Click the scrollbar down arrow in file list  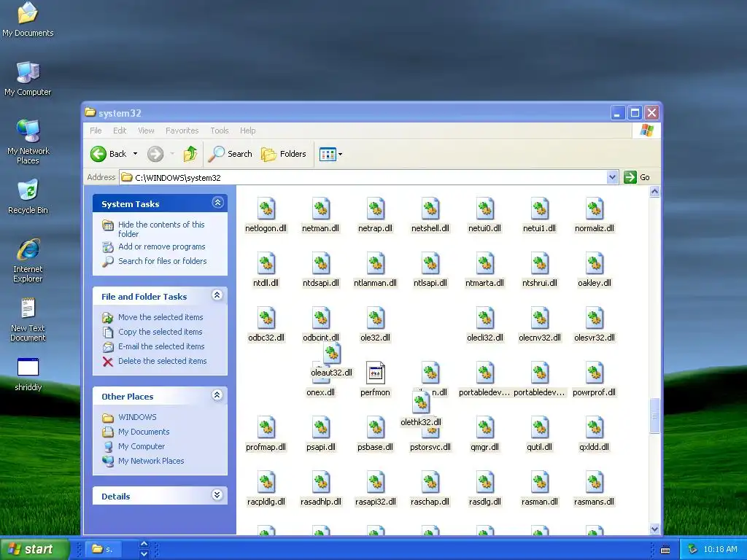pyautogui.click(x=654, y=529)
